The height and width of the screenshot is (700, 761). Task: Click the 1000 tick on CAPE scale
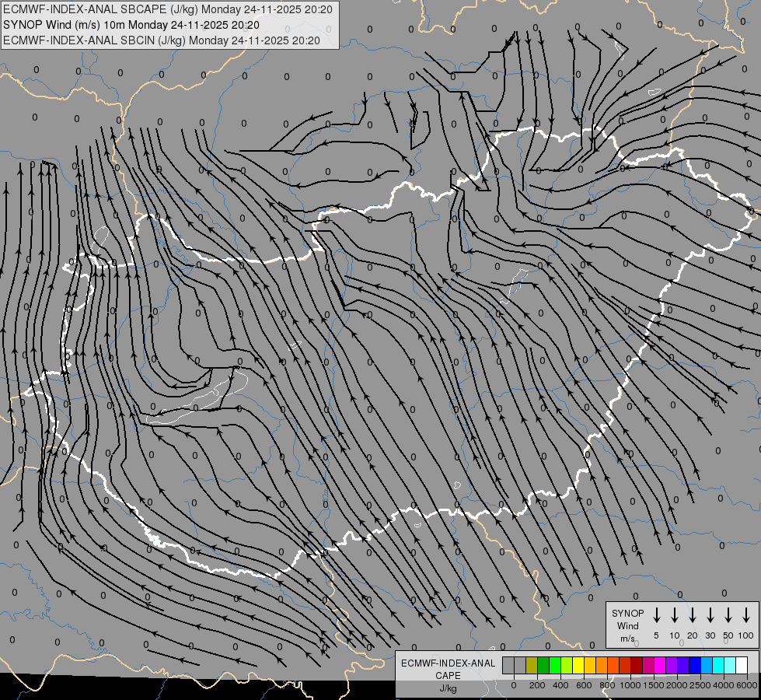[x=630, y=685]
